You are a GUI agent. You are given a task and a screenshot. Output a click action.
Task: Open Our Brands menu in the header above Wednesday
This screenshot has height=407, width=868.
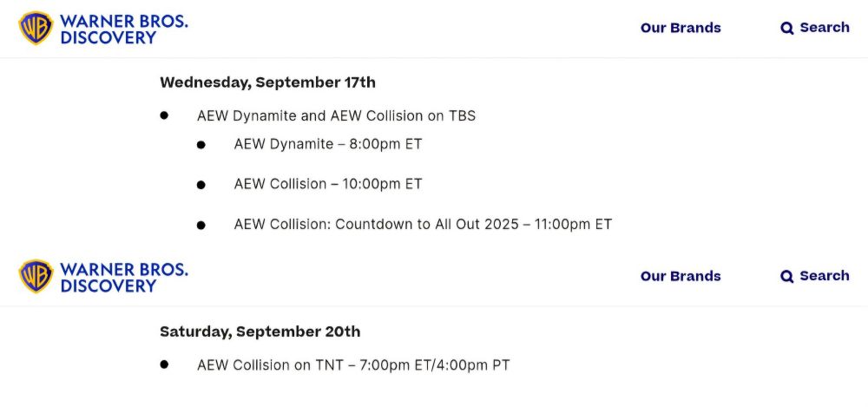tap(681, 28)
